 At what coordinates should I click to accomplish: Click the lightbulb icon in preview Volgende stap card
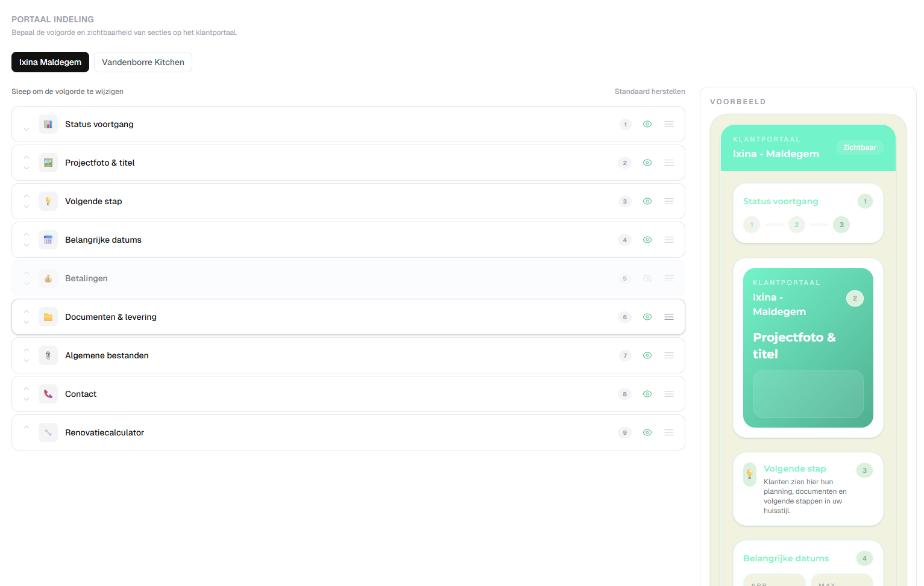click(750, 474)
